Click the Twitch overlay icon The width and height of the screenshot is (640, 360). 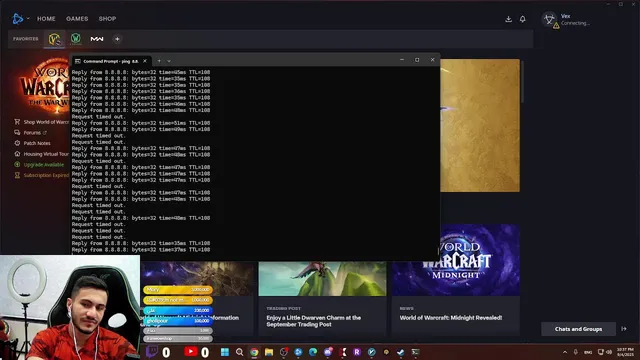click(152, 352)
